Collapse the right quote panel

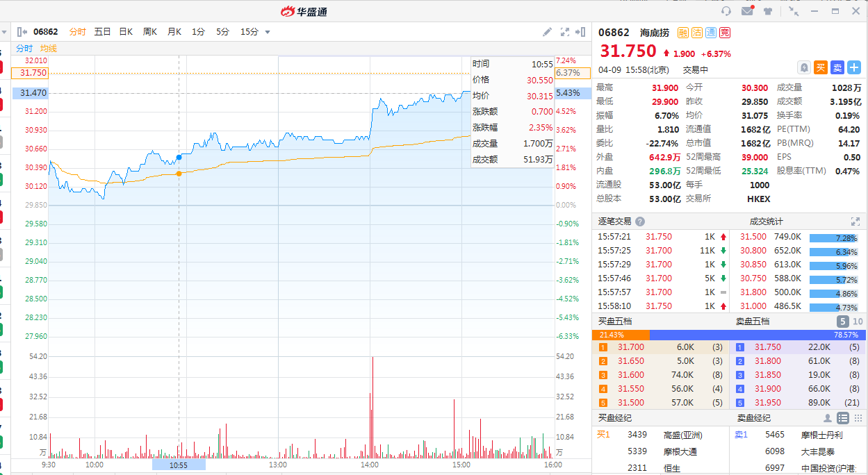tap(581, 32)
